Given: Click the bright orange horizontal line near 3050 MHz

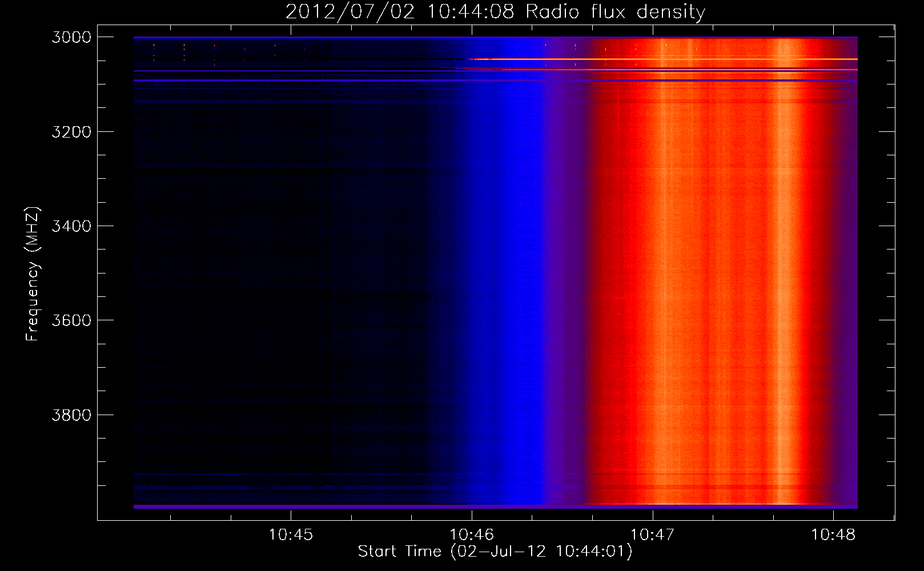Looking at the screenshot, I should tap(662, 59).
